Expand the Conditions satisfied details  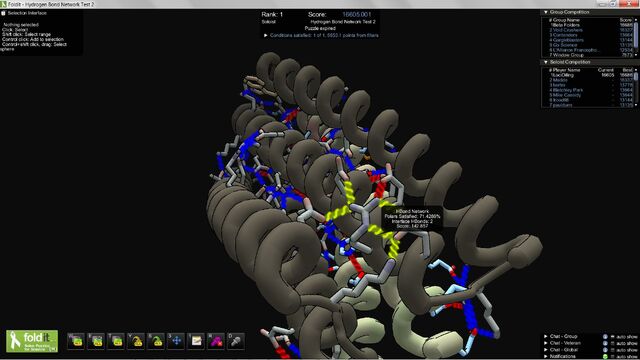266,36
